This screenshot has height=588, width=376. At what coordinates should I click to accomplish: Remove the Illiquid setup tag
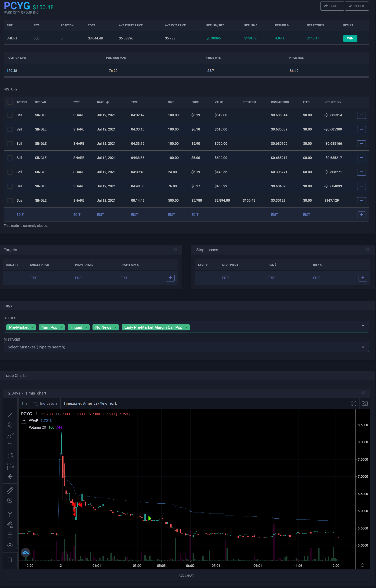(86, 327)
